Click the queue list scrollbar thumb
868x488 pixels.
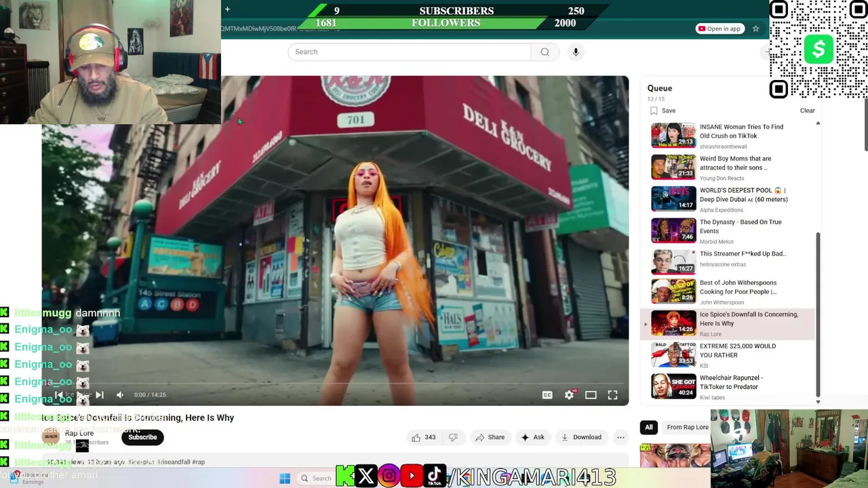click(818, 314)
